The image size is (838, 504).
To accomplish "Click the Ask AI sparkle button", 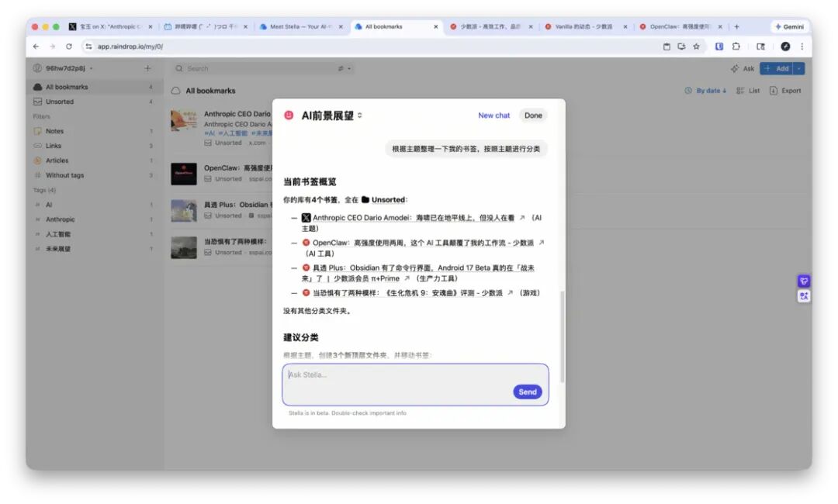I will [743, 68].
